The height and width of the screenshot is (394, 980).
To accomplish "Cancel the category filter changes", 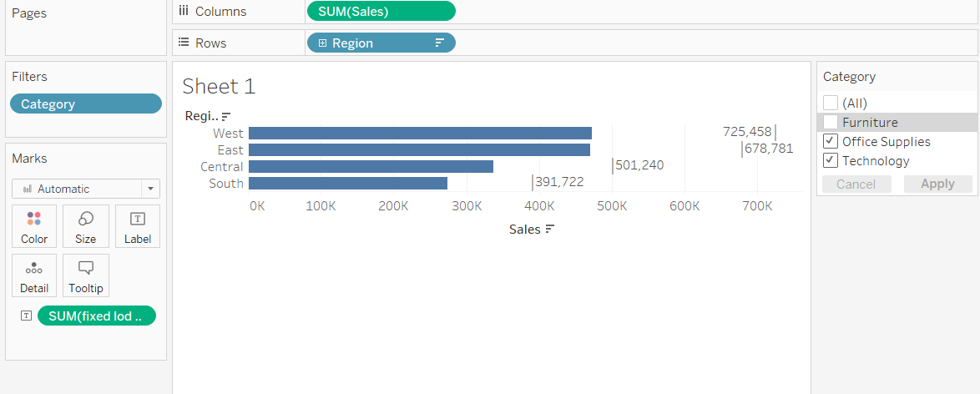I will 856,184.
